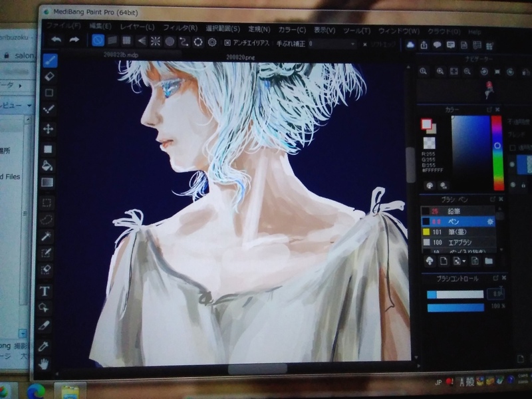Open レビュー dropdown in background window

29,106
